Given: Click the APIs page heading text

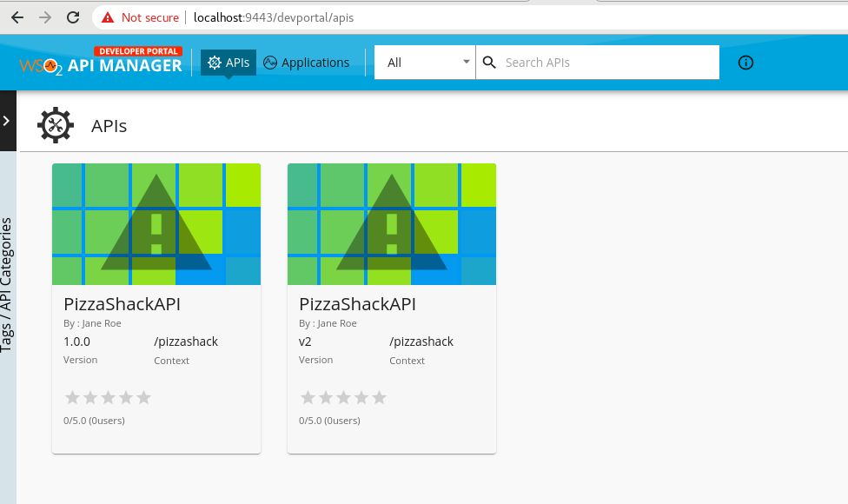Looking at the screenshot, I should (109, 126).
